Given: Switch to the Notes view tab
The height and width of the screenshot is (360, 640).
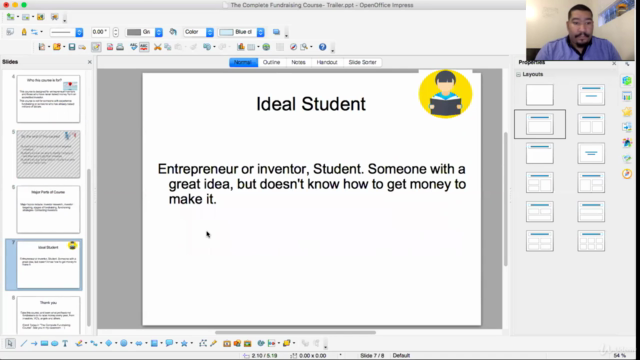Looking at the screenshot, I should point(298,62).
